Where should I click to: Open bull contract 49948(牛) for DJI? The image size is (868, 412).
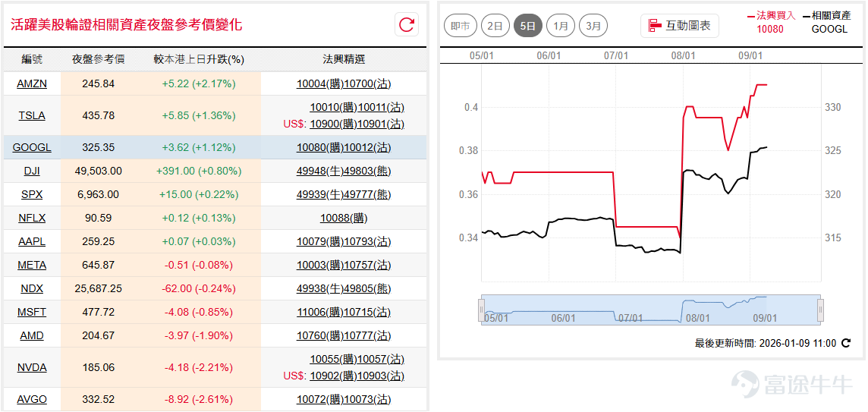[x=320, y=171]
